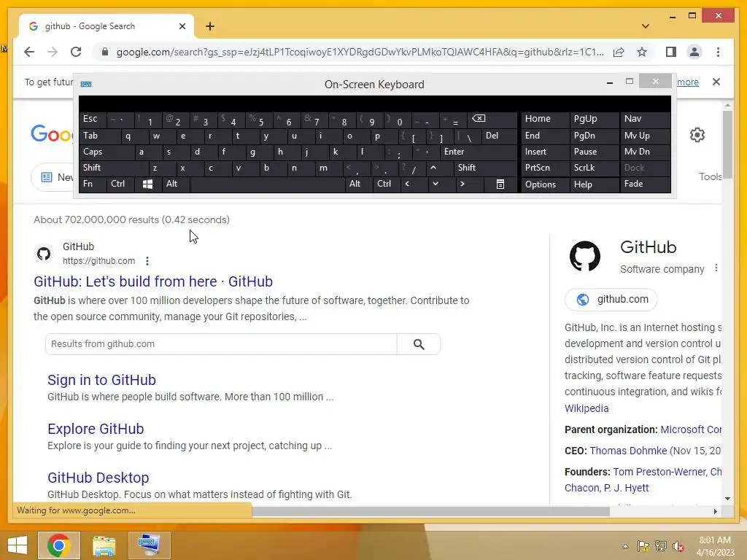Image resolution: width=747 pixels, height=560 pixels.
Task: Click the Options key on keyboard
Action: coord(545,184)
